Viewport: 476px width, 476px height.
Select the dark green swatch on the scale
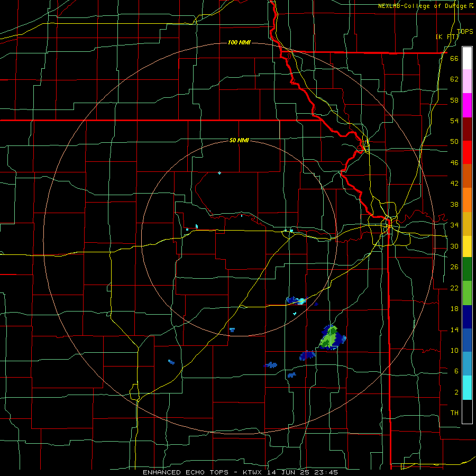coord(467,269)
